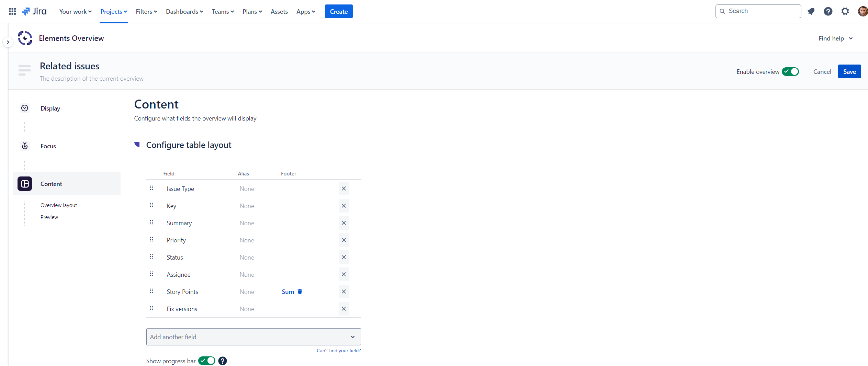Click the Can't find your field link
Viewport: 868px width, 366px height.
(x=339, y=350)
